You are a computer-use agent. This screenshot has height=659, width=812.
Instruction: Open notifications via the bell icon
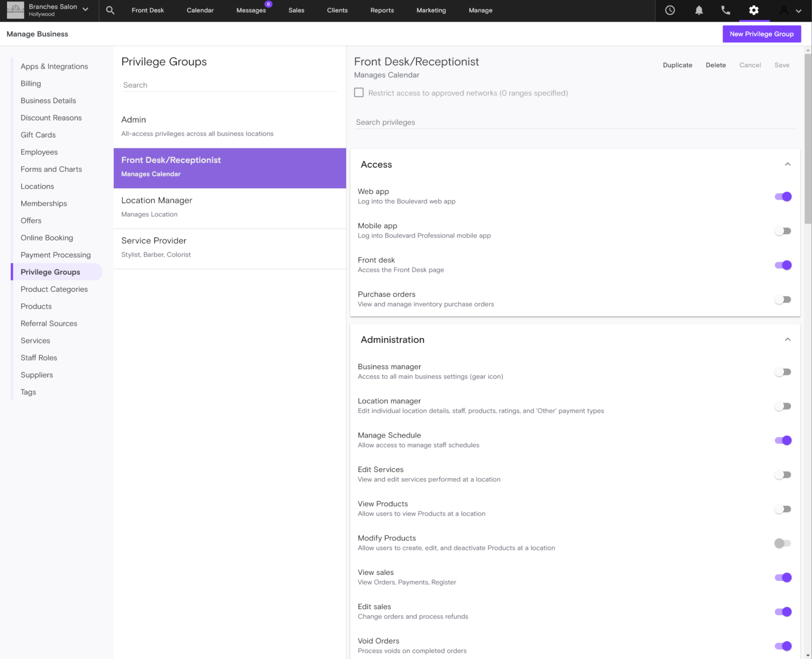pos(699,10)
